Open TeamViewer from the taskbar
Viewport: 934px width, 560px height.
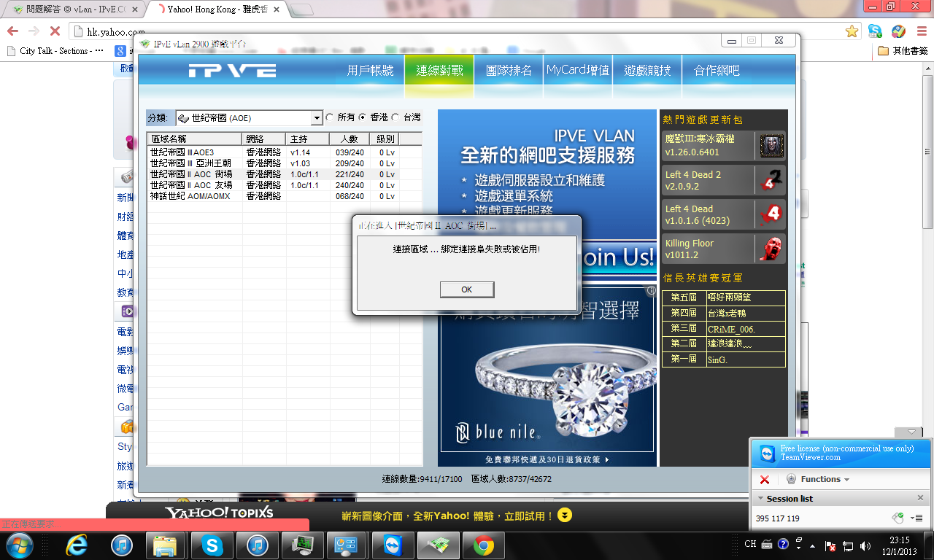[x=392, y=545]
